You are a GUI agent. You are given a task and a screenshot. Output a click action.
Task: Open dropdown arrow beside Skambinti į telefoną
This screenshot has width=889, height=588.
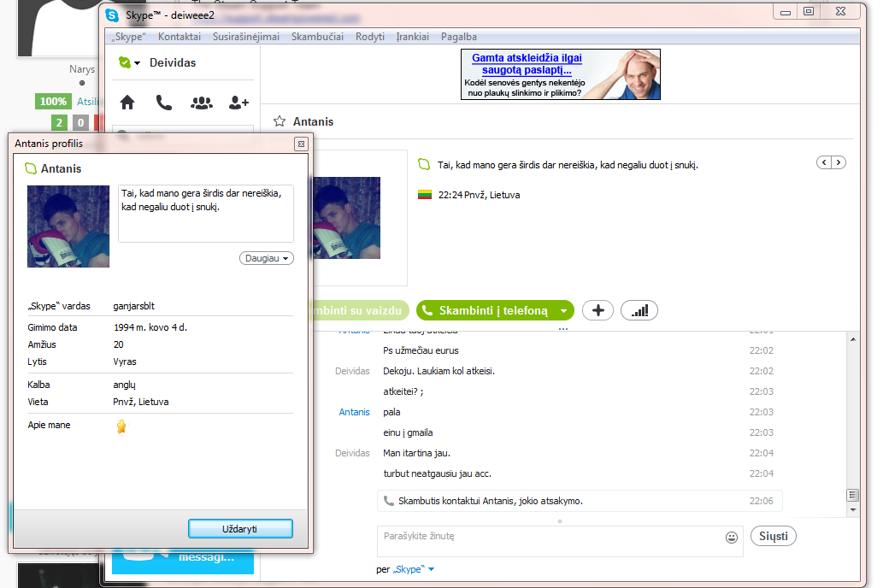pyautogui.click(x=563, y=311)
